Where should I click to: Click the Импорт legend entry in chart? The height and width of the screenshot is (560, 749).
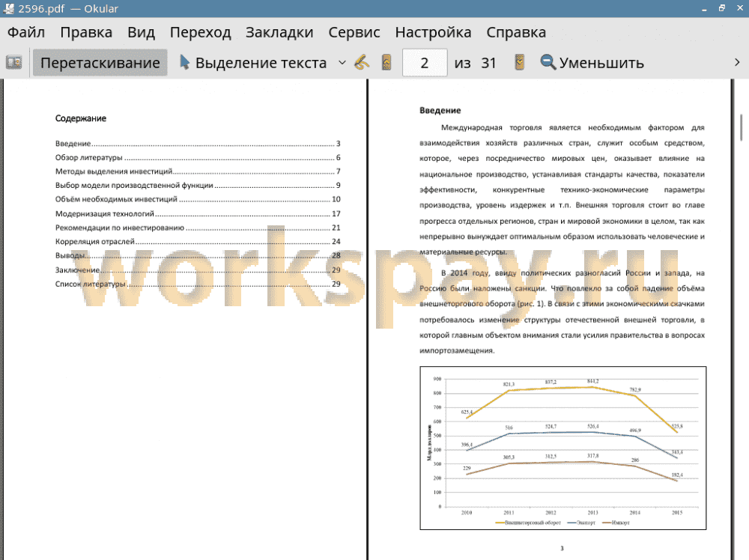[616, 523]
